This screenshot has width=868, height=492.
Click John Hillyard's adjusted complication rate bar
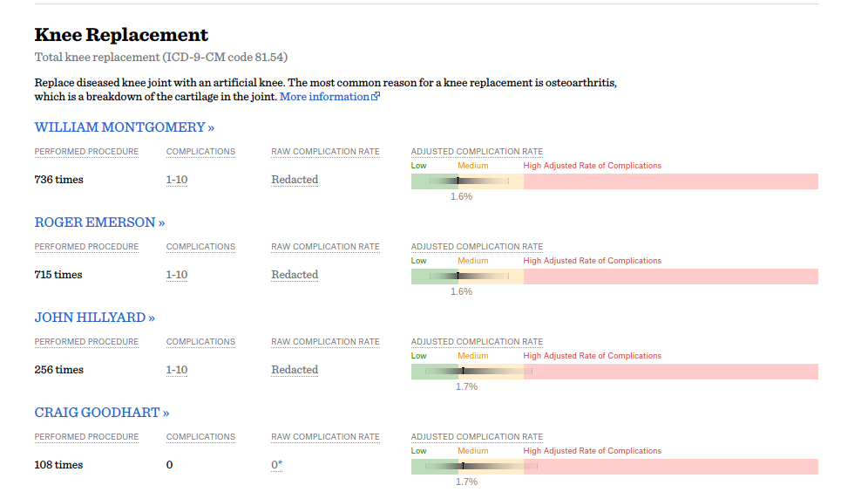pyautogui.click(x=614, y=372)
